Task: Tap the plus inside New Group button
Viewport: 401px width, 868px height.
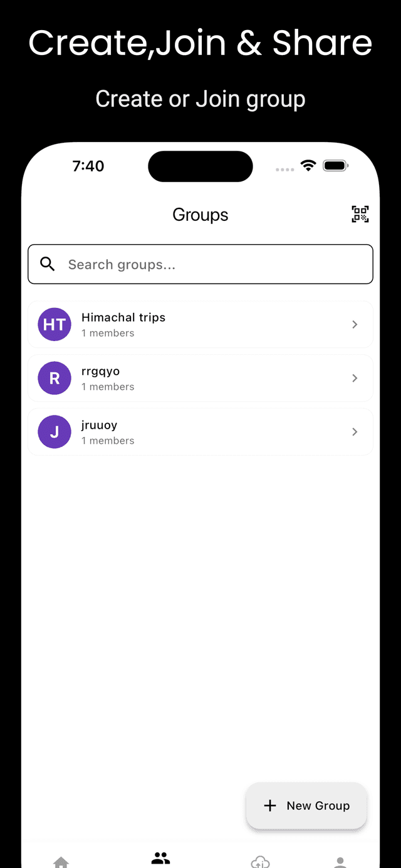Action: [270, 805]
